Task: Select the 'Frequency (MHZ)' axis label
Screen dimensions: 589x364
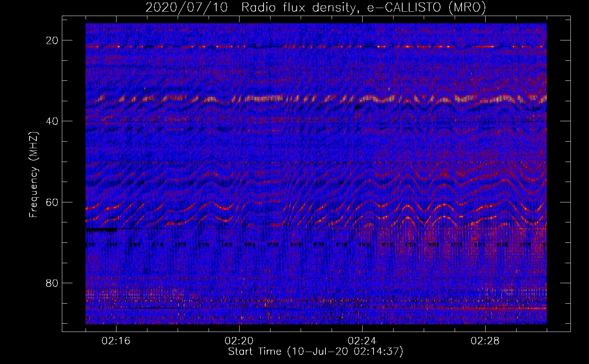Action: click(33, 175)
